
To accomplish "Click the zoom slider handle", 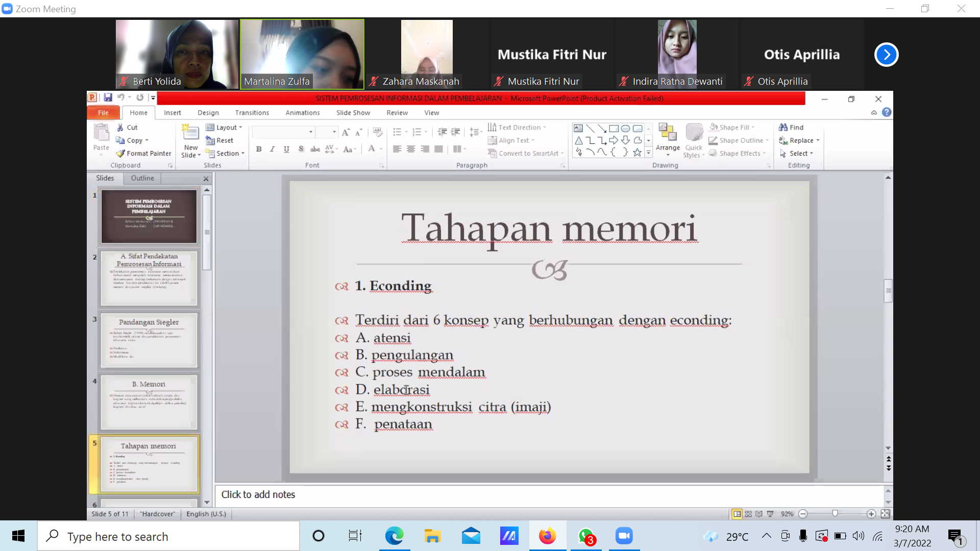I will tap(835, 514).
